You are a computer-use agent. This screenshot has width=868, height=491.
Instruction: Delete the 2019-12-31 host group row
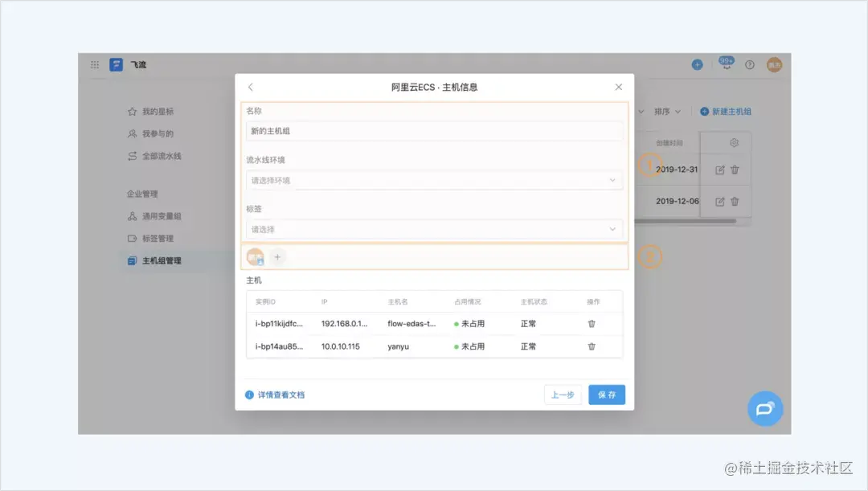click(735, 170)
